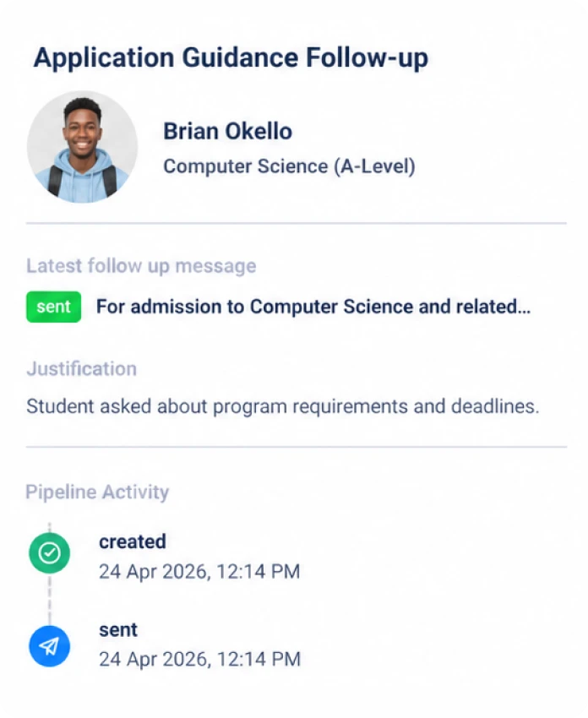Click the Computer Science (A-Level) subject text
588x718 pixels.
pos(289,166)
